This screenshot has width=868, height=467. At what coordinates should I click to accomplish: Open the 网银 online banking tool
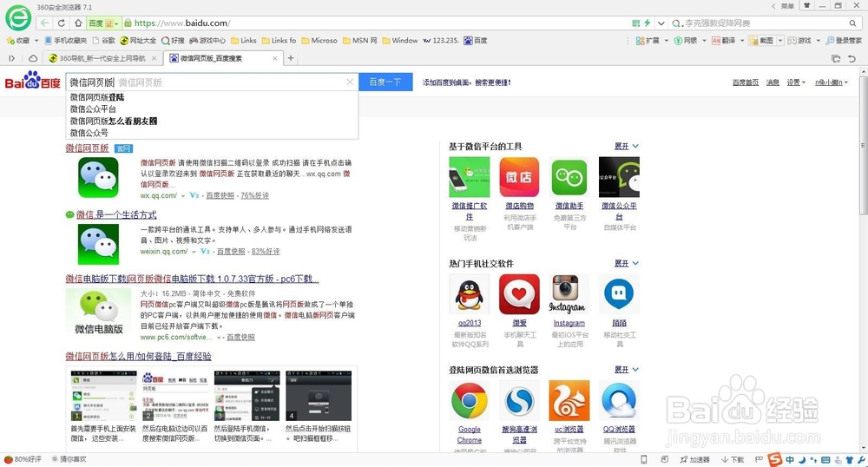pyautogui.click(x=686, y=41)
